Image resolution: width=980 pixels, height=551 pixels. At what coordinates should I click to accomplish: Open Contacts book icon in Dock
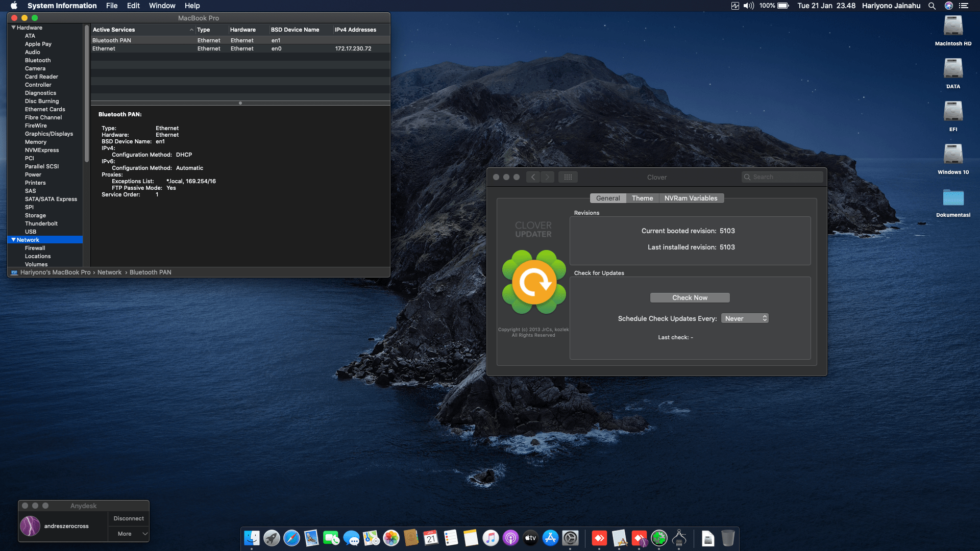point(411,538)
